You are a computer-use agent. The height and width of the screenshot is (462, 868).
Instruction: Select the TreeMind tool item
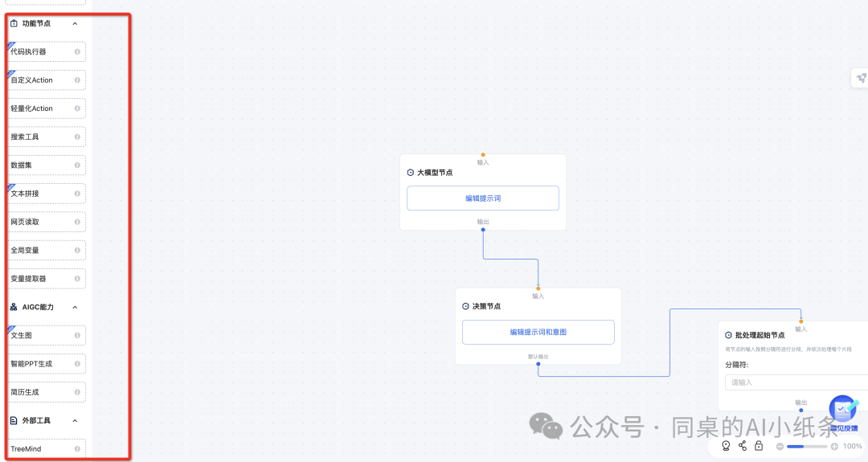[x=47, y=448]
